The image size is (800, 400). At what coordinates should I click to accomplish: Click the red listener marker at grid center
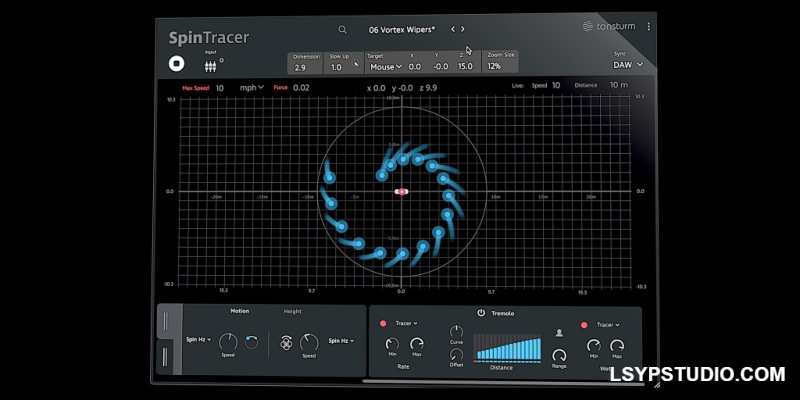tap(402, 191)
